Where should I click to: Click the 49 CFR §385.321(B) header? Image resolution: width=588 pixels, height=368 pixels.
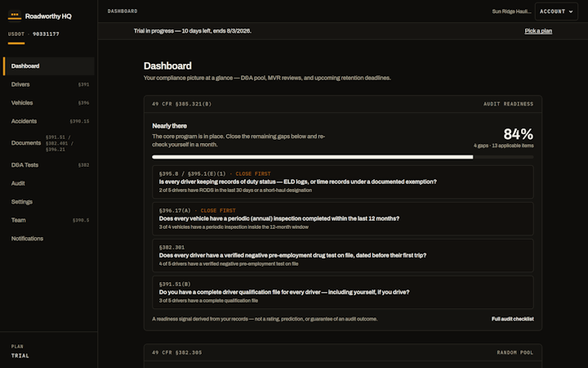click(182, 104)
